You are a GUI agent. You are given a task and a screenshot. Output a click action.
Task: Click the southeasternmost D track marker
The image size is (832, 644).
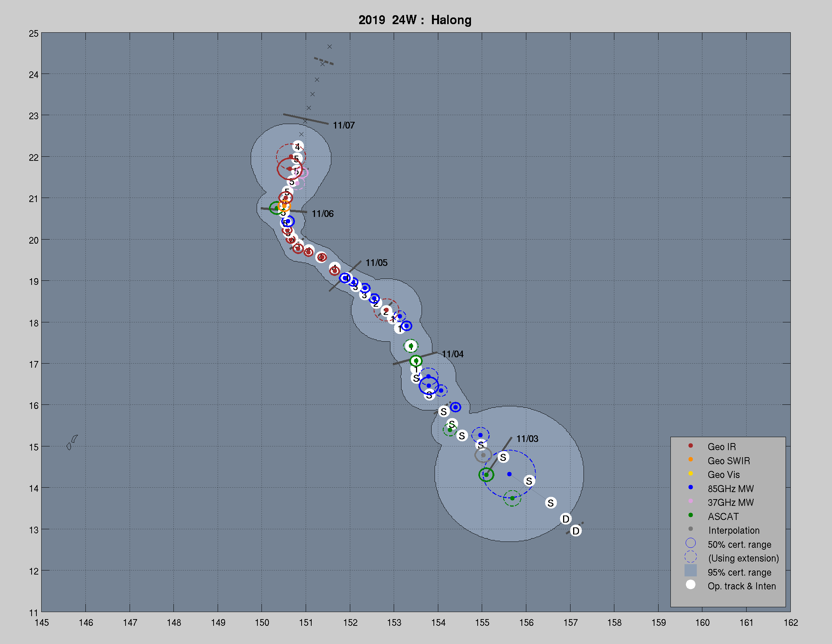pos(576,531)
